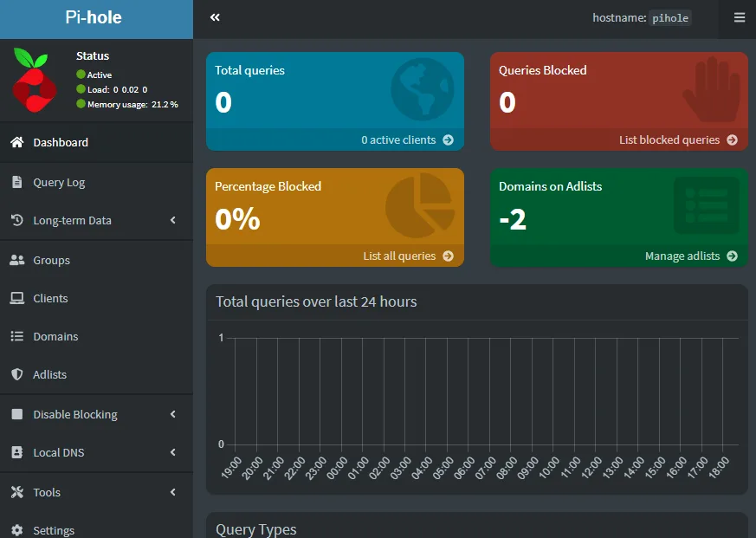Expand Disable Blocking submenu chevron
This screenshot has height=538, width=756.
point(173,414)
